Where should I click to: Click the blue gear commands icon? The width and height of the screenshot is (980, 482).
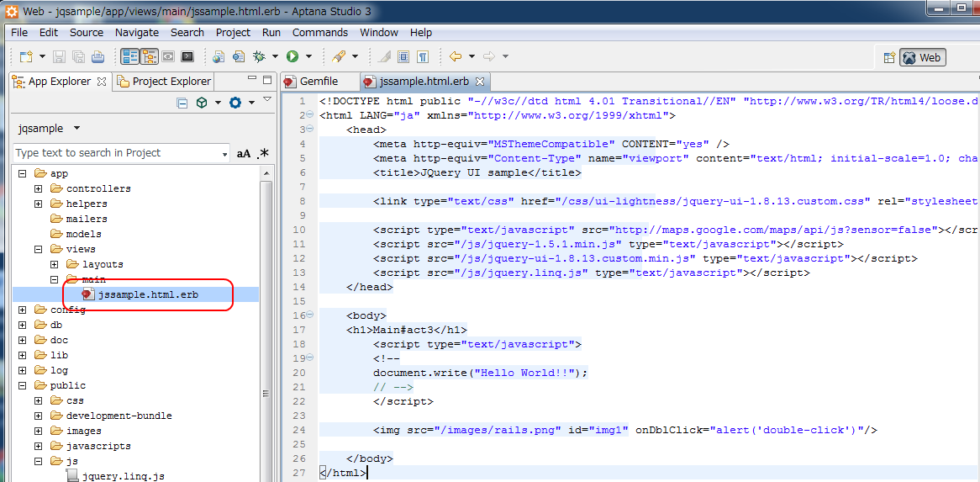click(235, 103)
